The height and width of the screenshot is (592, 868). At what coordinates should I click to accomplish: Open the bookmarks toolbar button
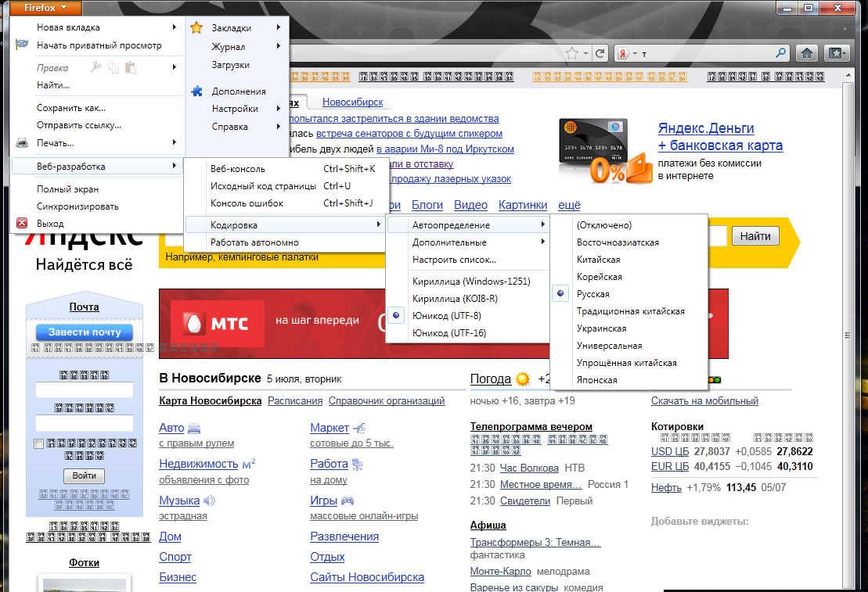click(837, 53)
